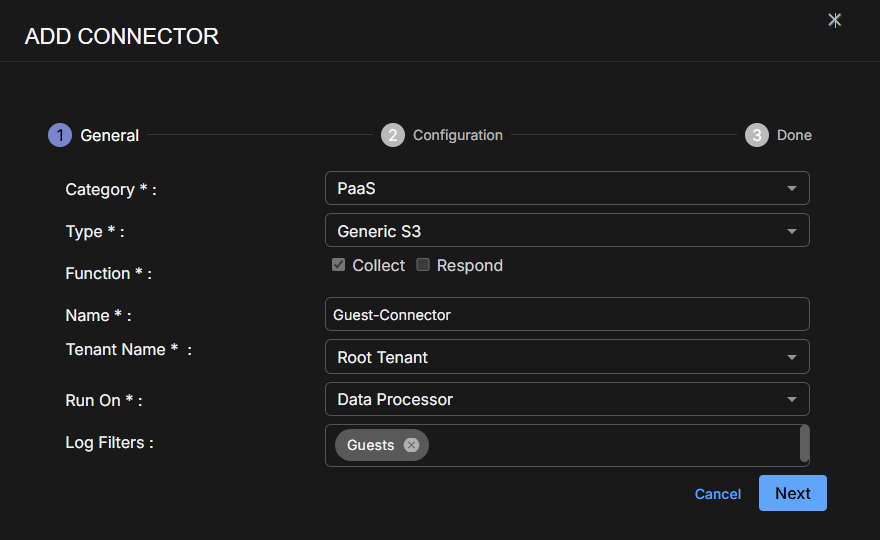The image size is (880, 540).
Task: Click the step 1 General circle icon
Action: pyautogui.click(x=60, y=135)
